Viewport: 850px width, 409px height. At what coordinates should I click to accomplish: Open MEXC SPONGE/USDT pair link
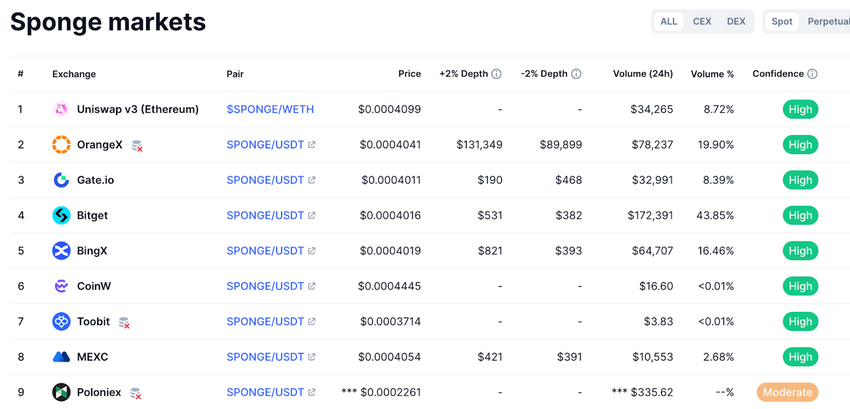[265, 357]
